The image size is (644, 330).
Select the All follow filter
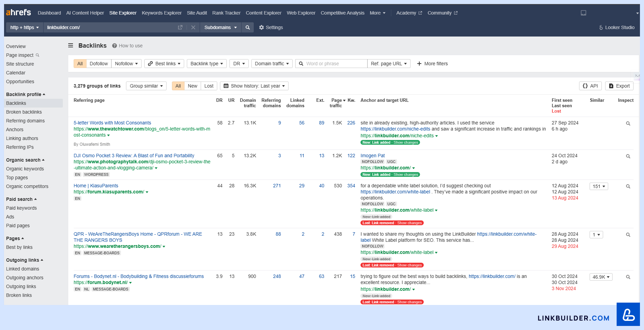coord(80,64)
